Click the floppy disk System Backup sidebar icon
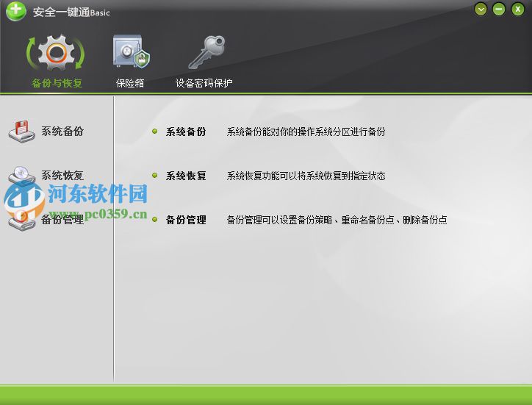The width and height of the screenshot is (532, 405). (x=22, y=132)
